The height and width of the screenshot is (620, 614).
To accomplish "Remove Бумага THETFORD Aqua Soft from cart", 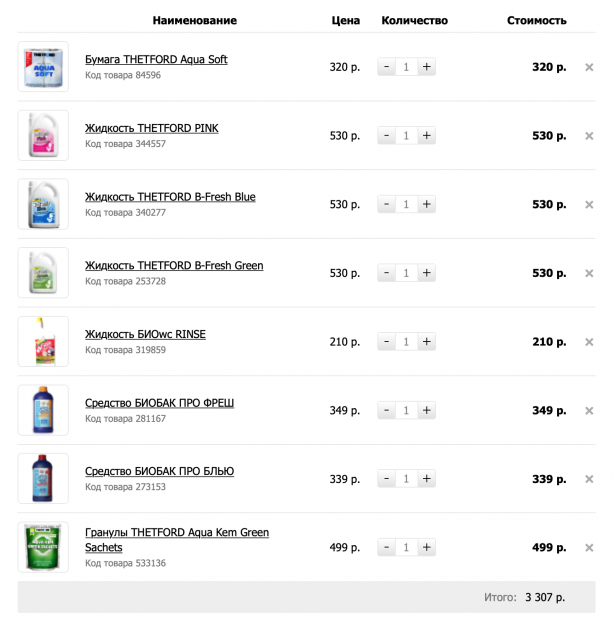I will point(589,67).
